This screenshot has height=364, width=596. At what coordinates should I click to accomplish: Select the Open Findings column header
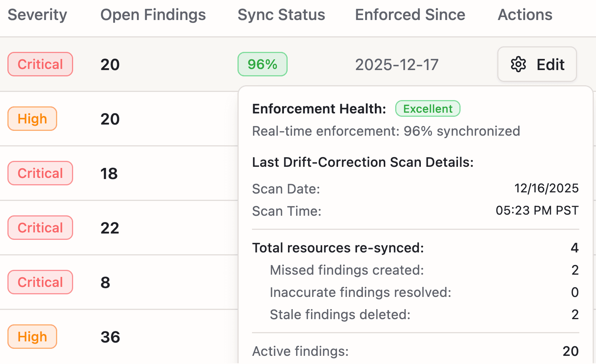click(x=153, y=15)
